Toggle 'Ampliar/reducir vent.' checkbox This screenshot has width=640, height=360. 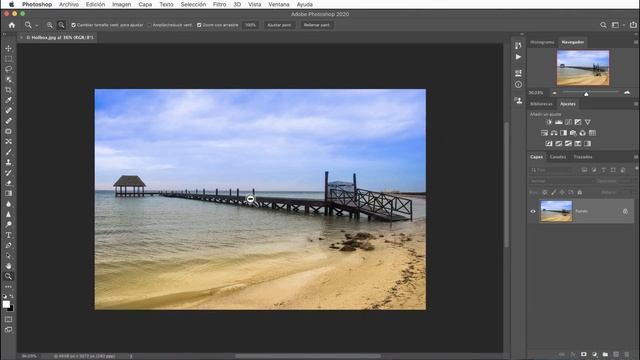(149, 25)
